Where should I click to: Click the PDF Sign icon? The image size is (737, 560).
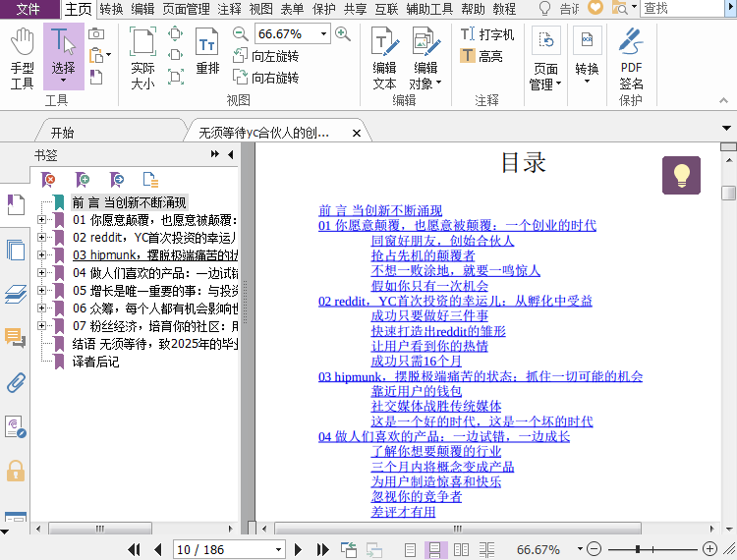(631, 58)
